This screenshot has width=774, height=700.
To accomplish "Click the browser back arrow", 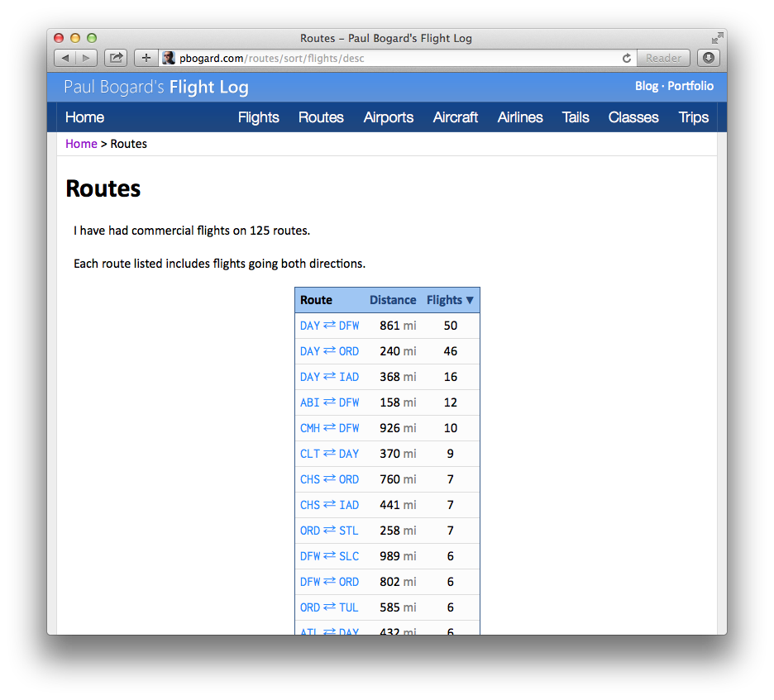I will point(64,58).
